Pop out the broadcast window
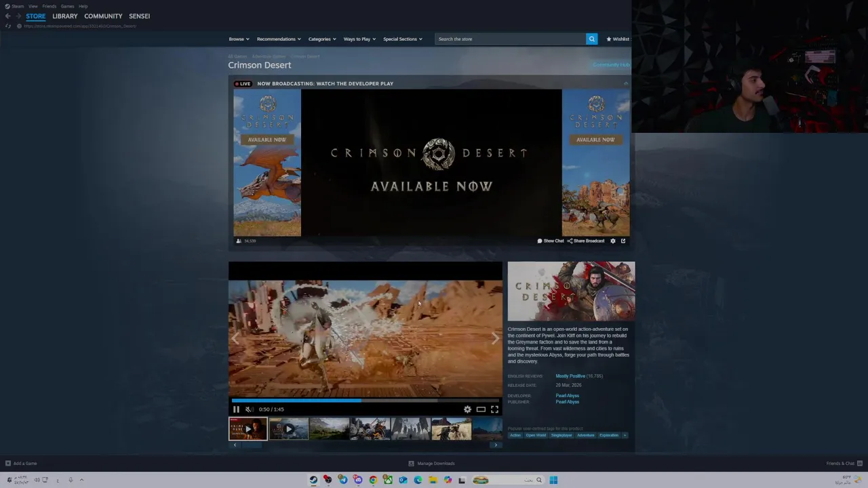This screenshot has width=868, height=488. point(623,241)
